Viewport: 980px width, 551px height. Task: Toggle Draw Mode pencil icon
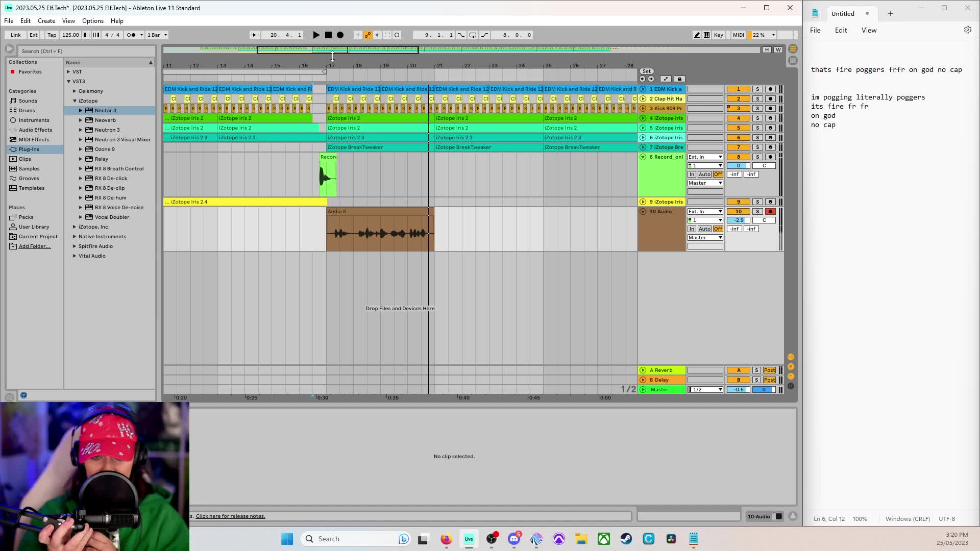pyautogui.click(x=697, y=35)
